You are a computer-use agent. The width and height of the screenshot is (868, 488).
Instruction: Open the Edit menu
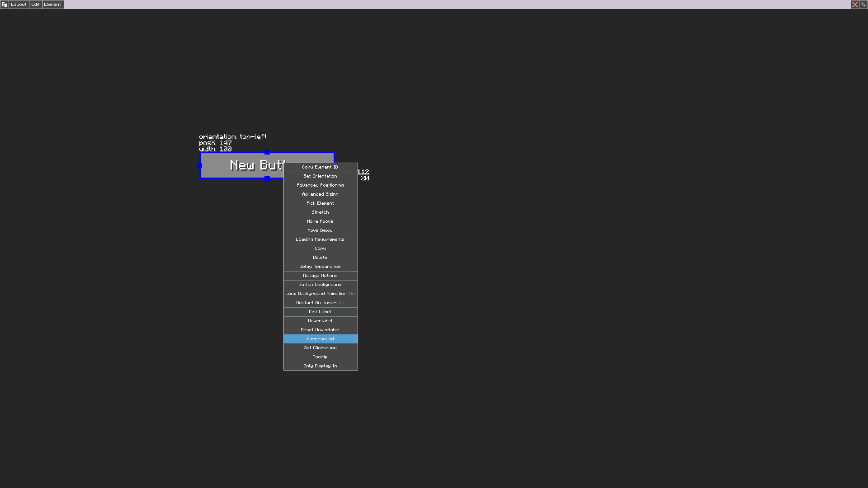[x=36, y=5]
